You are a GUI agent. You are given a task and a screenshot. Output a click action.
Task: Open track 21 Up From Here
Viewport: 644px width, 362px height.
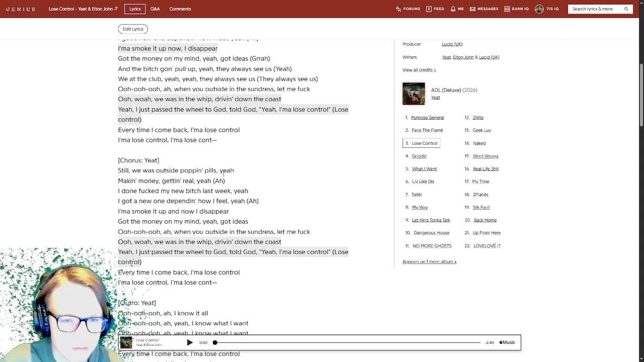click(x=487, y=233)
